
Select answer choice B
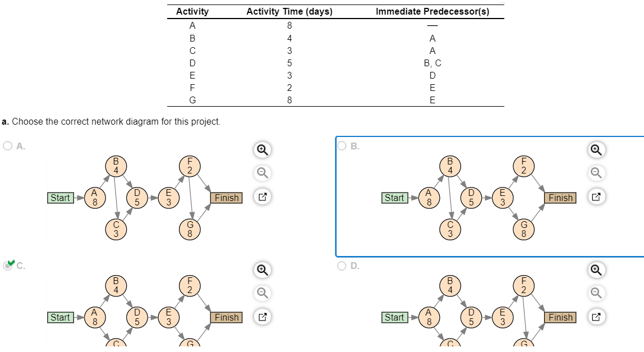pos(342,146)
